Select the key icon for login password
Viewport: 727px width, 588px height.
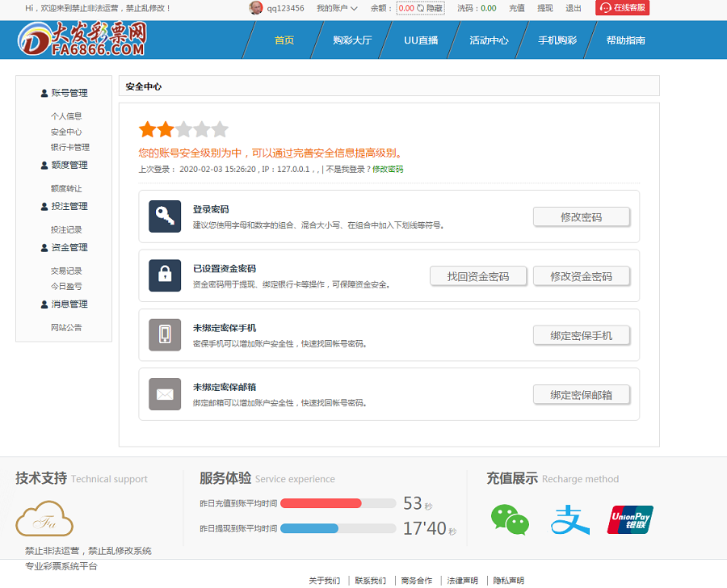coord(165,216)
